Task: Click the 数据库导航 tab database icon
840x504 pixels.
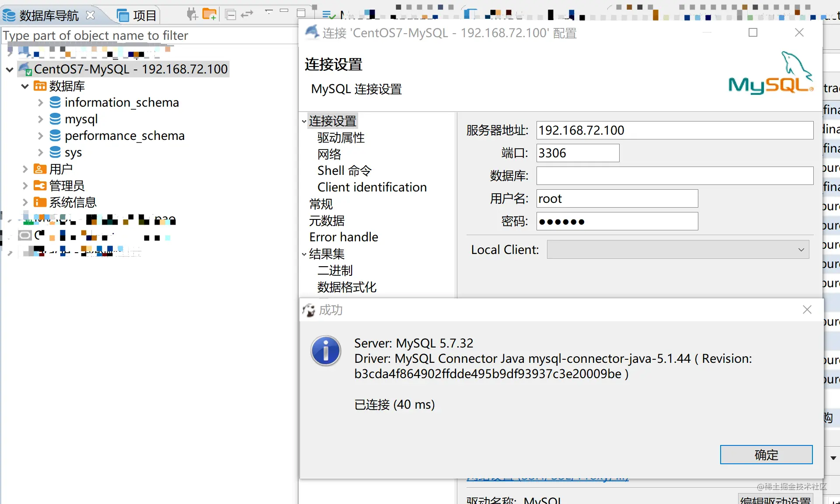Action: pyautogui.click(x=9, y=15)
